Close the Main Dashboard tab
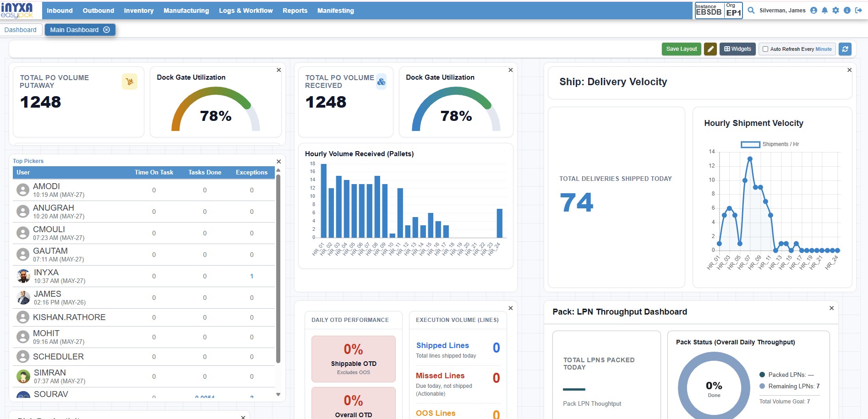The width and height of the screenshot is (868, 419). click(x=107, y=30)
